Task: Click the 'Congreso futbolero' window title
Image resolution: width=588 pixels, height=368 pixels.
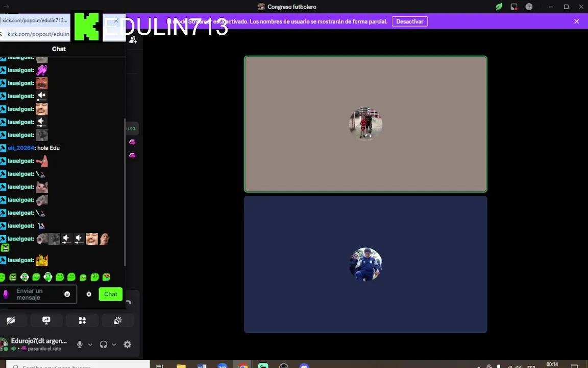Action: [292, 7]
